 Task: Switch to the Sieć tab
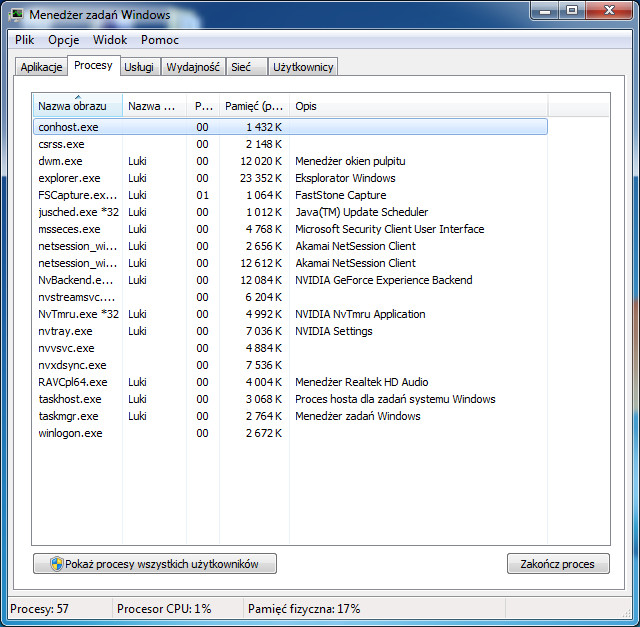(x=246, y=67)
